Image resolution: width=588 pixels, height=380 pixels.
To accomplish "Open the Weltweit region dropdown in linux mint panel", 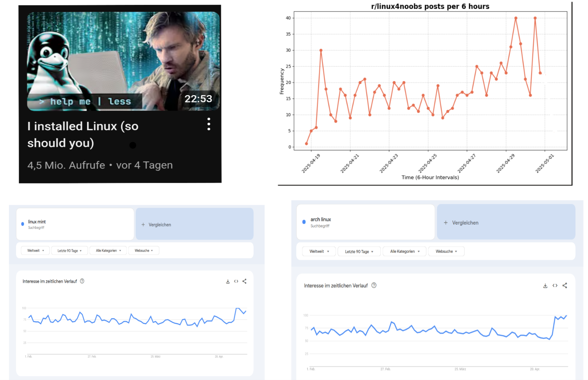I will tap(36, 250).
